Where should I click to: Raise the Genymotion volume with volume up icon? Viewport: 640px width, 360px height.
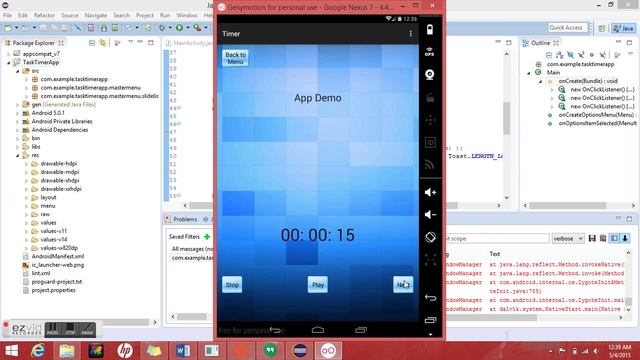coord(430,192)
